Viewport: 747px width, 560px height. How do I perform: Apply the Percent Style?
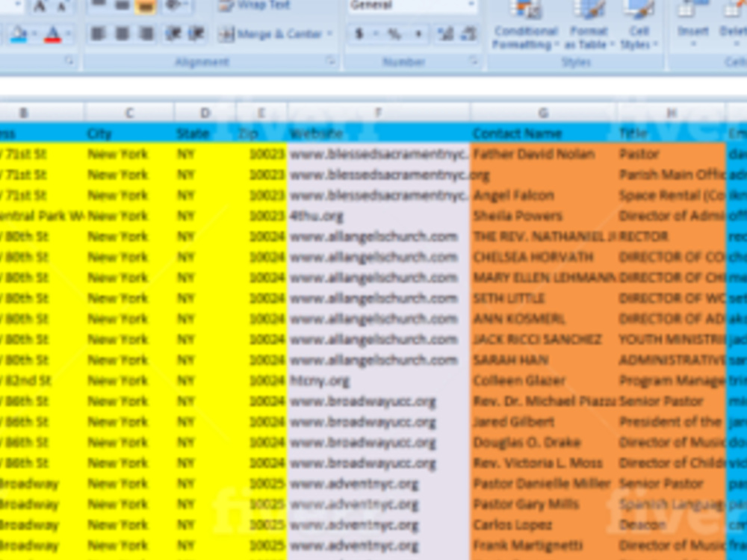(394, 34)
